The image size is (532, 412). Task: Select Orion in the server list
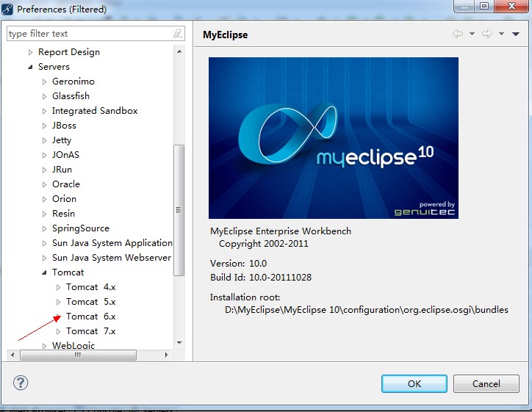pos(64,199)
